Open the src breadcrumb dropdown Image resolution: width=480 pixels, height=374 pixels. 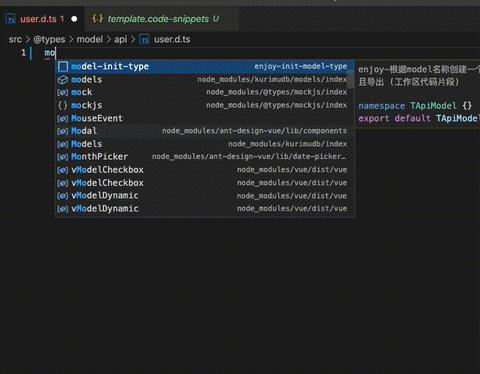[15, 39]
